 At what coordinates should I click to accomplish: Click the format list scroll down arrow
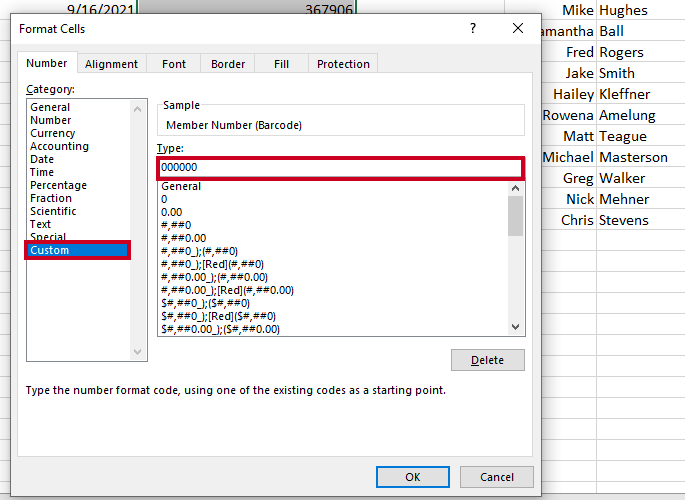(515, 327)
